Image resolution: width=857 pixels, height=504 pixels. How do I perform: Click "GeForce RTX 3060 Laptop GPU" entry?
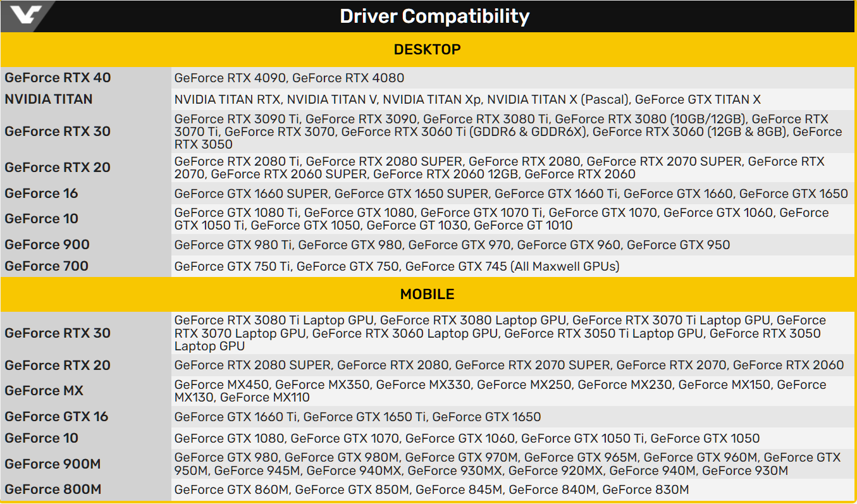tap(405, 333)
